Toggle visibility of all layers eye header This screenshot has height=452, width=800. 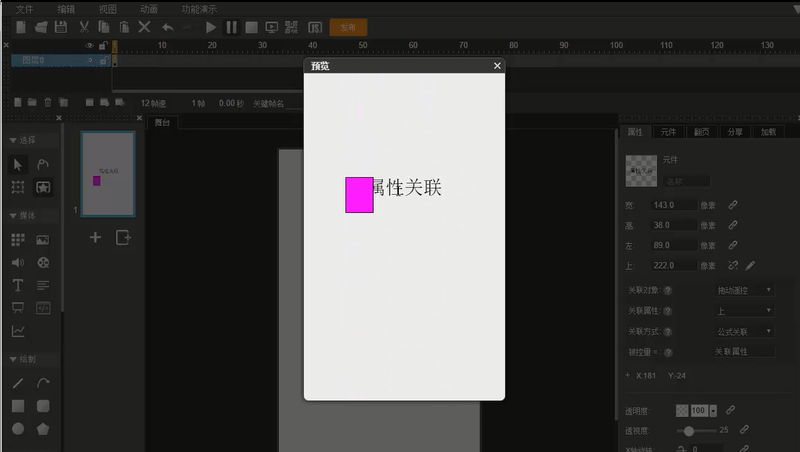click(x=89, y=45)
